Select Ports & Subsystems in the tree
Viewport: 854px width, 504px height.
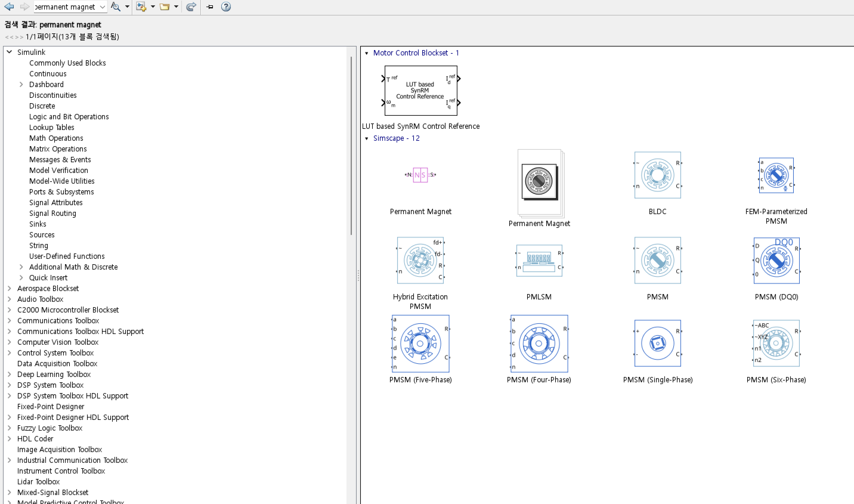[61, 192]
